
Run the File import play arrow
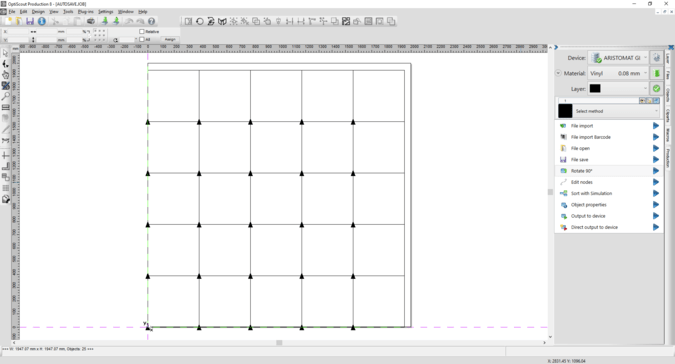pos(656,126)
